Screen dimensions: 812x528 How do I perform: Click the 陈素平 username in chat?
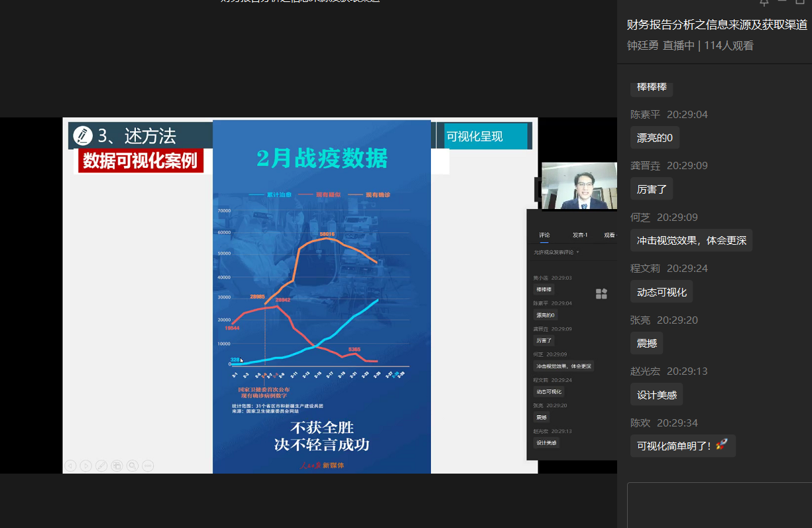click(644, 114)
